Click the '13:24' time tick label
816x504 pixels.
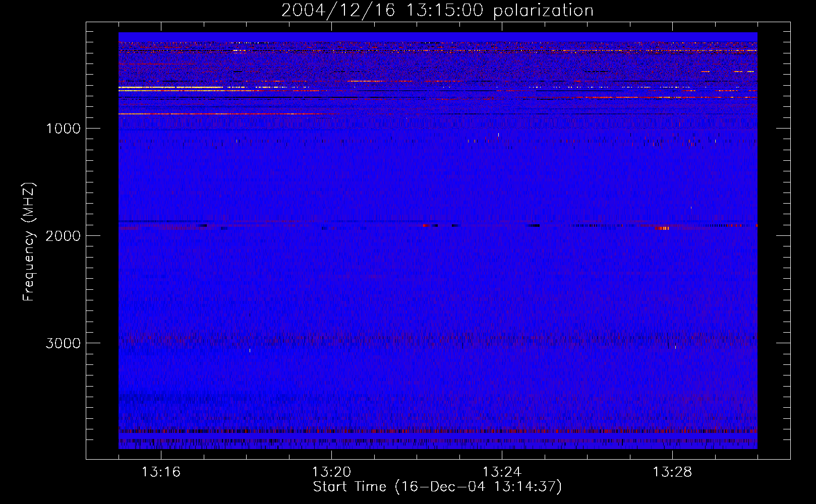click(502, 472)
